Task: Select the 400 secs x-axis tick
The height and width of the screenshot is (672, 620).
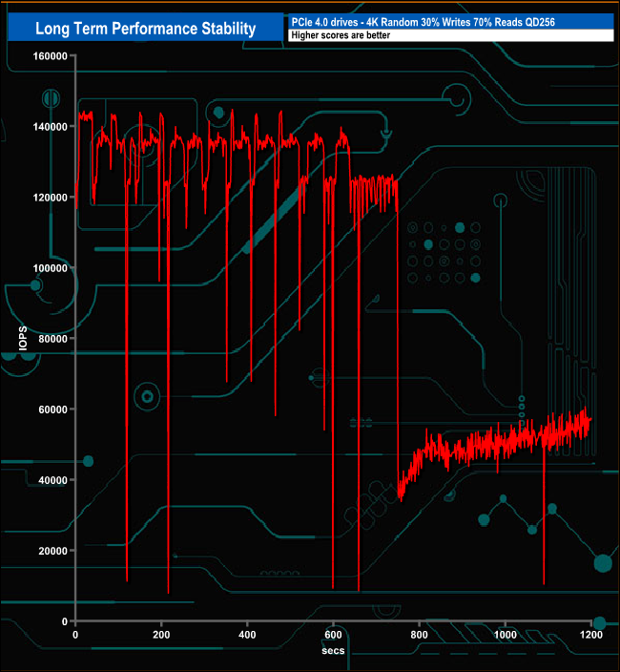Action: click(x=247, y=635)
